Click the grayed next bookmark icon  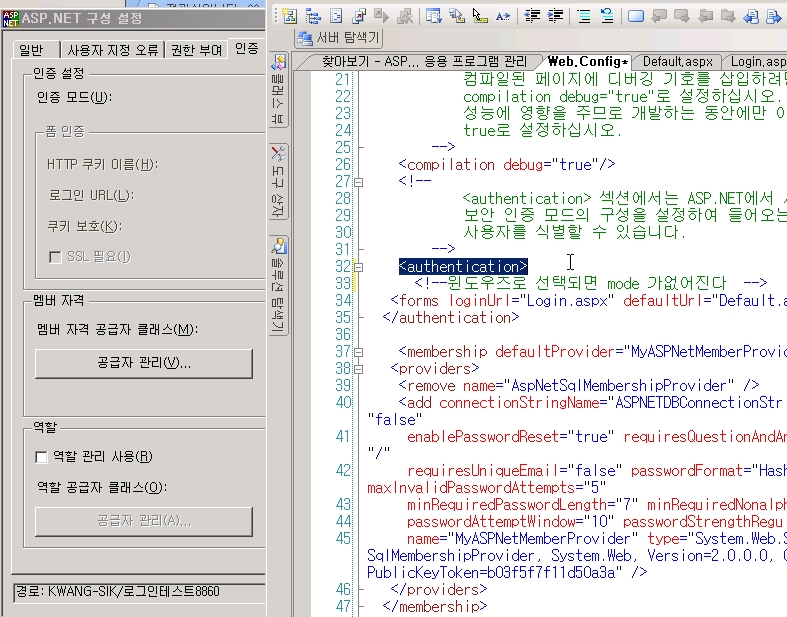click(682, 16)
